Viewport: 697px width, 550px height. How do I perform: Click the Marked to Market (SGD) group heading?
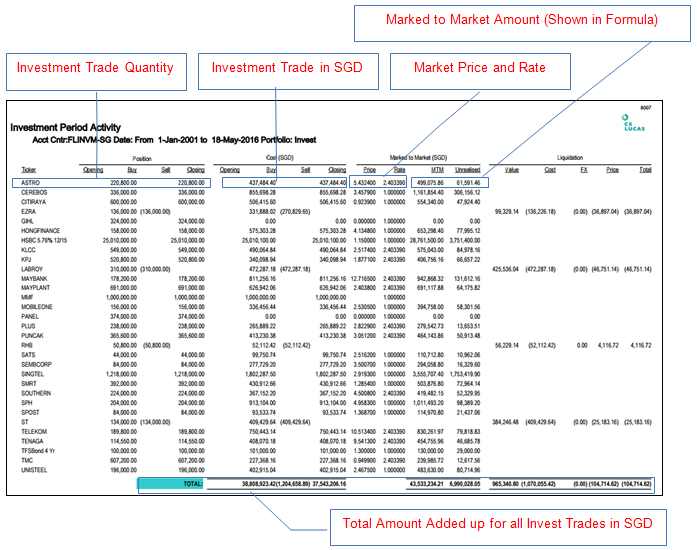point(418,158)
